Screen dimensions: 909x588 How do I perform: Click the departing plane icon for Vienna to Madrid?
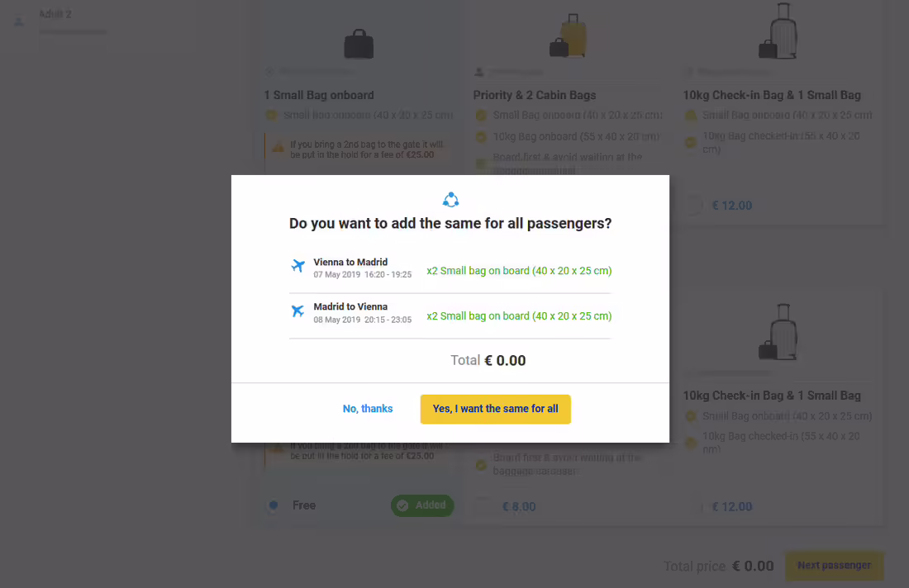pyautogui.click(x=298, y=266)
